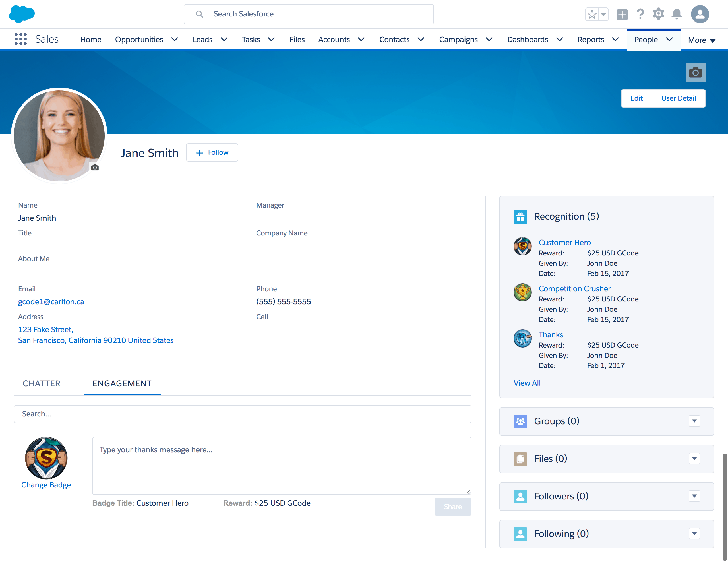Open the Opportunities tab chevron menu
The image size is (728, 562).
[x=175, y=39]
